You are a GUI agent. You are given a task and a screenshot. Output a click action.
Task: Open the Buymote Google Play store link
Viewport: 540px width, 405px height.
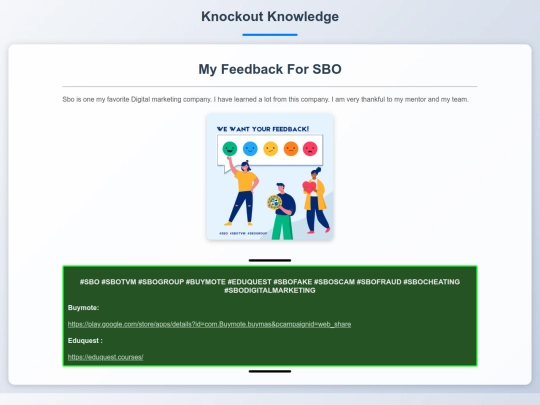pos(209,324)
